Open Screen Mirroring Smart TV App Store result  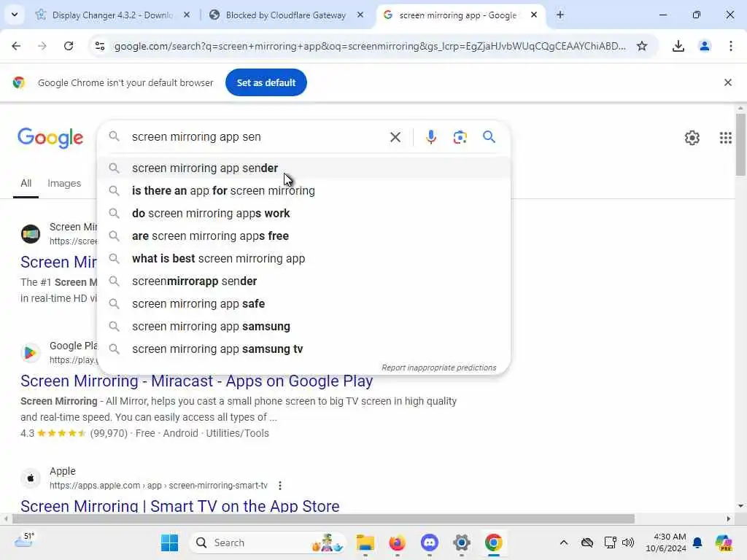(x=179, y=506)
